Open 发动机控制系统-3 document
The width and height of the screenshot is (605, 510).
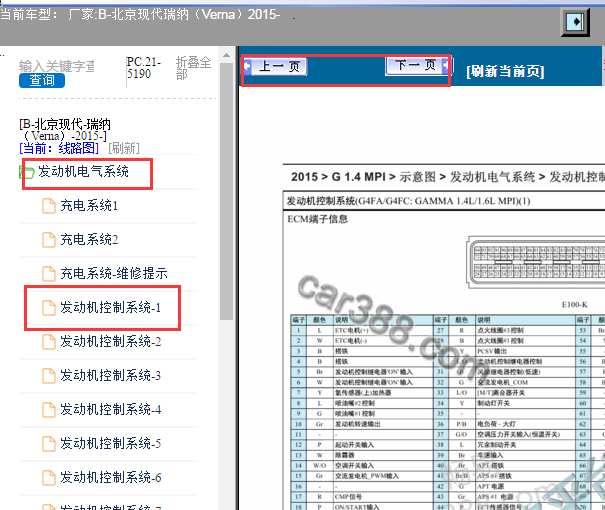click(x=110, y=375)
